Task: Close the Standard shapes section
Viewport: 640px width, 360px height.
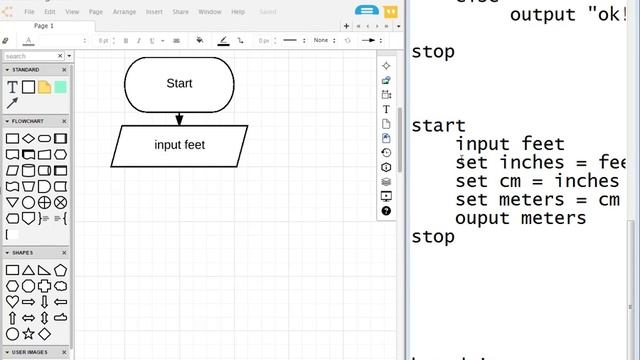Action: (x=64, y=70)
